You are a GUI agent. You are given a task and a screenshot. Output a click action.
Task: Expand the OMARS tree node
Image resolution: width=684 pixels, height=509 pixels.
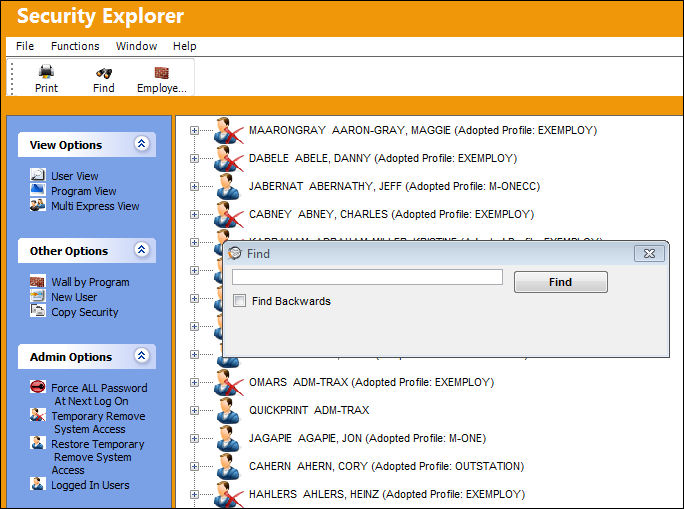195,383
